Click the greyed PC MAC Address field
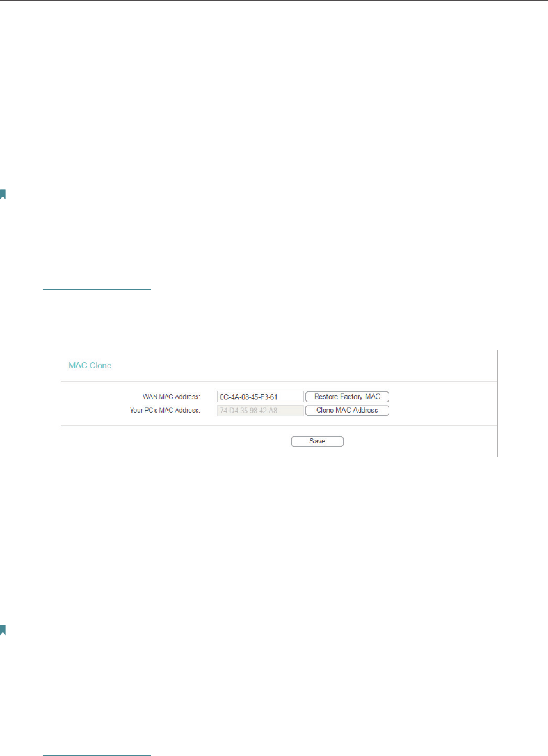Screen dimensions: 548x756 tap(261, 410)
